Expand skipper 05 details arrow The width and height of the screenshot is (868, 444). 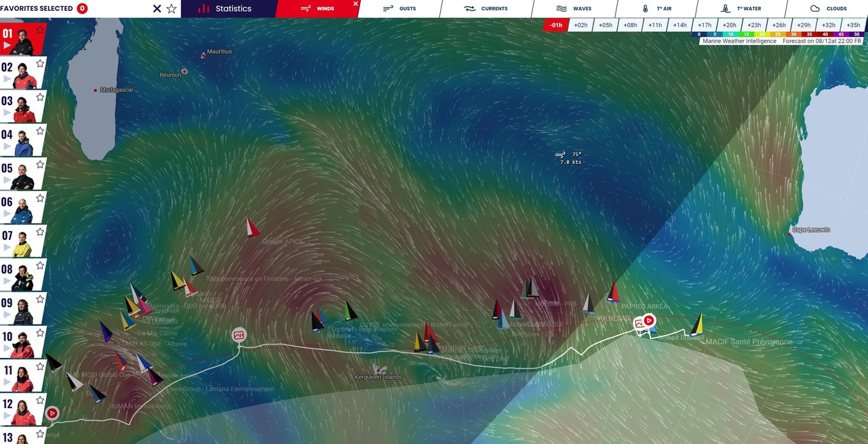[x=7, y=180]
